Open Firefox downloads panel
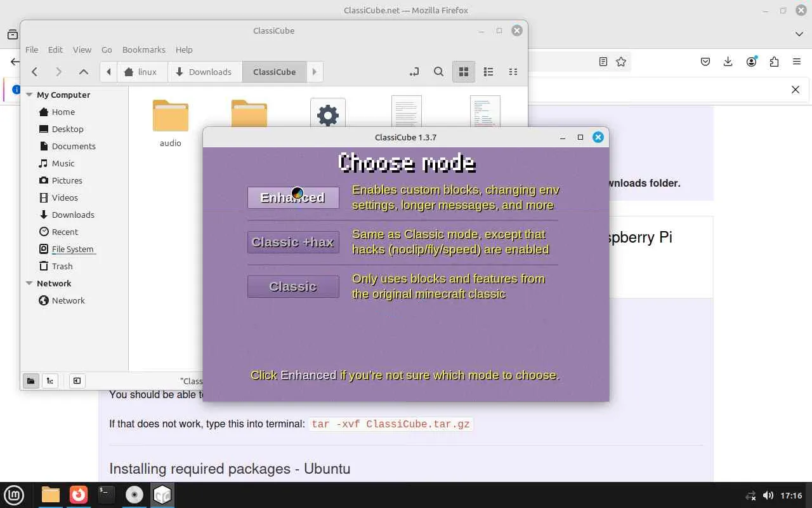Screen dimensions: 812x508 point(728,62)
